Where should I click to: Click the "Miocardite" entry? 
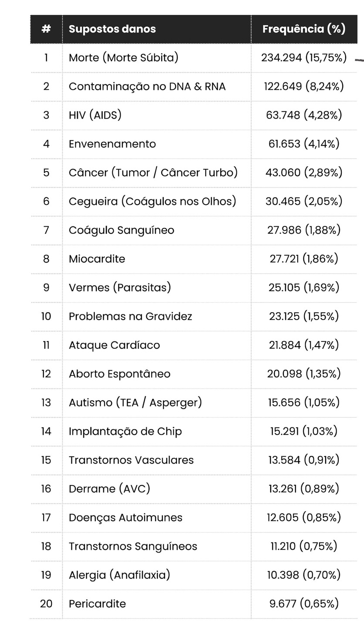97,259
